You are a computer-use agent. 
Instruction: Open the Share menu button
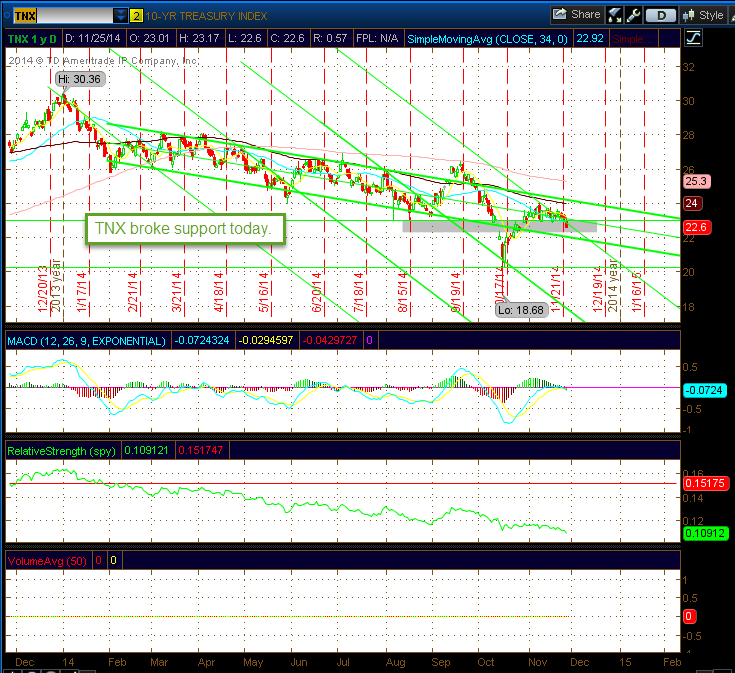tap(577, 15)
